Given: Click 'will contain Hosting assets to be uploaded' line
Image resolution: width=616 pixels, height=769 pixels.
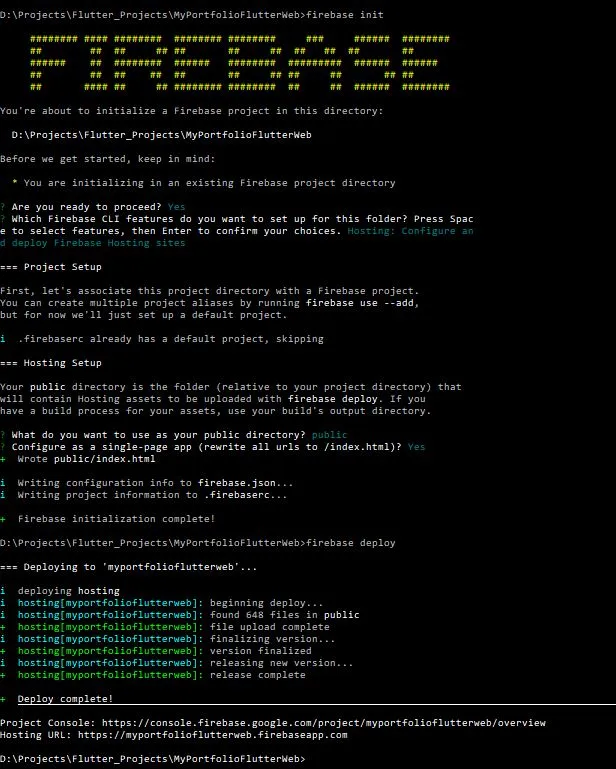Looking at the screenshot, I should tap(212, 399).
